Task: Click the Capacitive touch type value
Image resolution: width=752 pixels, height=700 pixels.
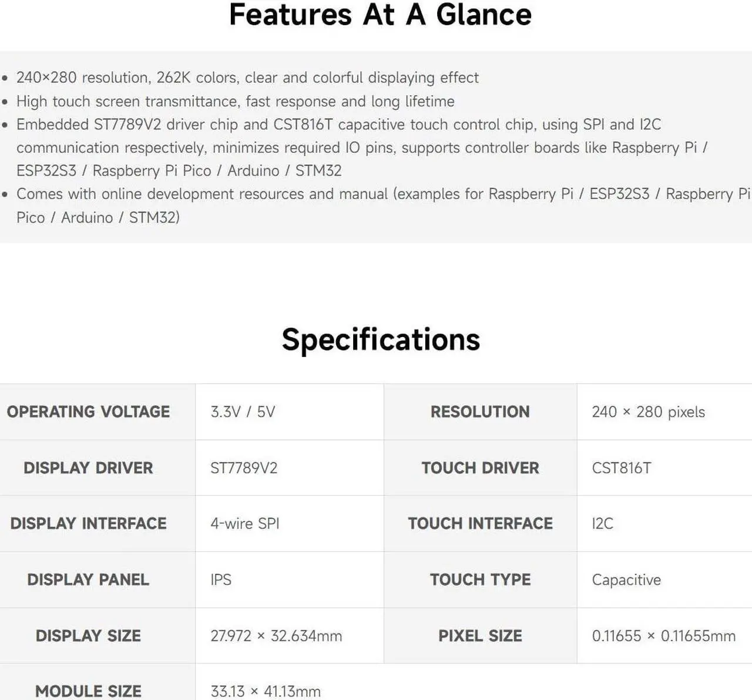Action: [x=626, y=580]
